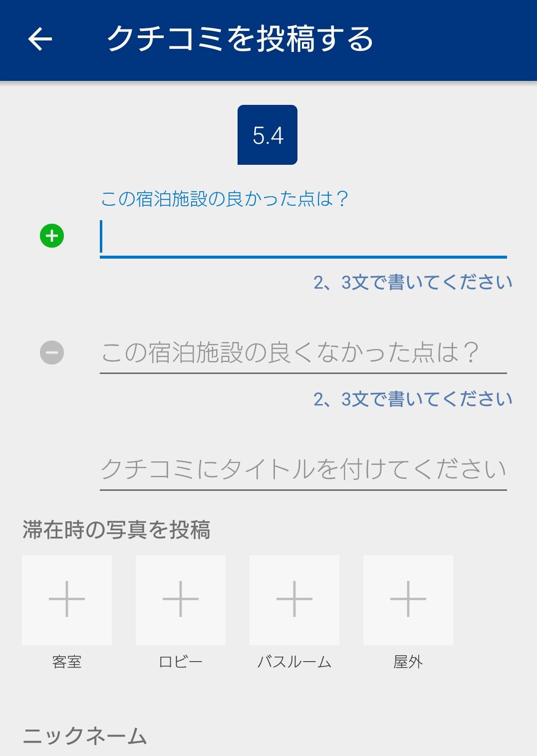The height and width of the screenshot is (756, 537).
Task: Tap the 5.4 score badge
Action: coord(268,135)
